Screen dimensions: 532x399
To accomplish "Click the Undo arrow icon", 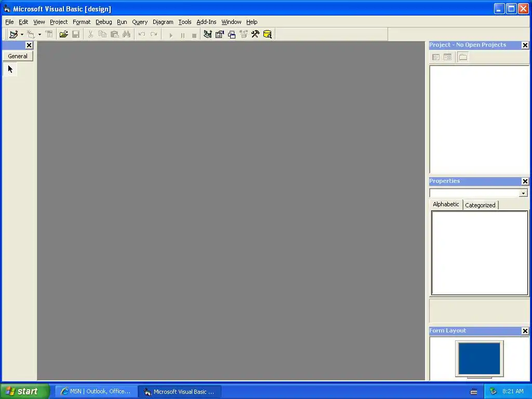I will [142, 34].
